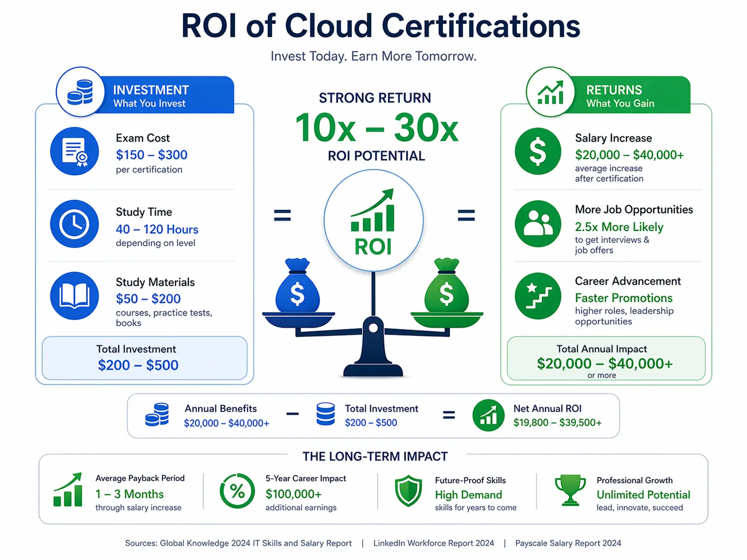Image resolution: width=747 pixels, height=560 pixels.
Task: Click the Study Materials open-book icon
Action: (x=74, y=296)
